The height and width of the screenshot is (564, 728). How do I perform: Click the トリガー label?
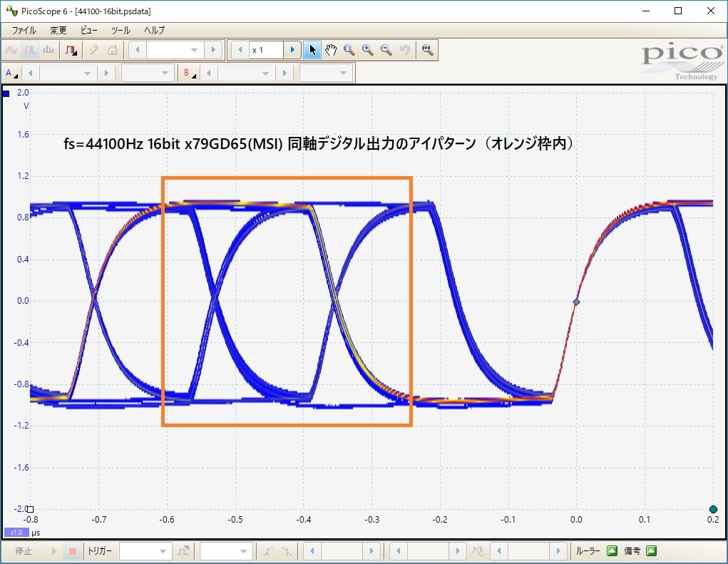(x=99, y=551)
